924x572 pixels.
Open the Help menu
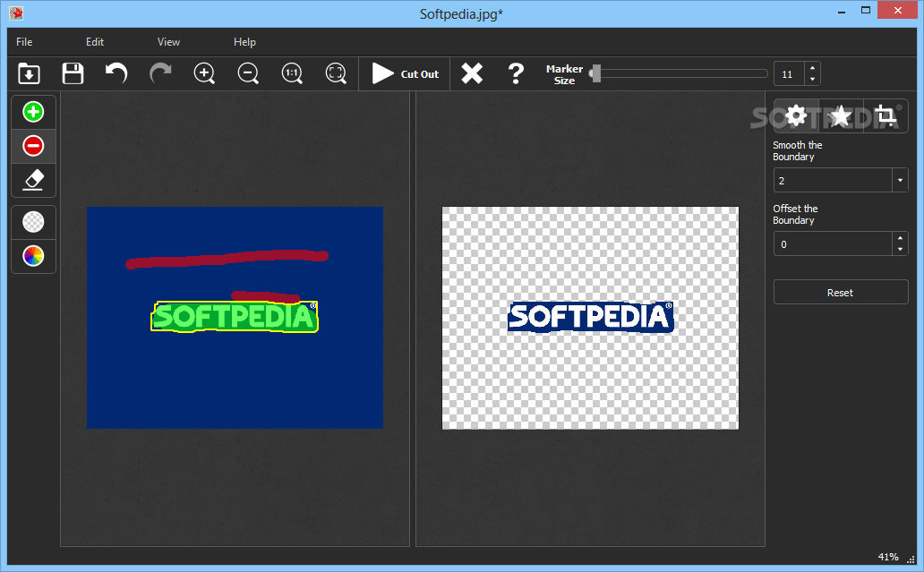[244, 42]
